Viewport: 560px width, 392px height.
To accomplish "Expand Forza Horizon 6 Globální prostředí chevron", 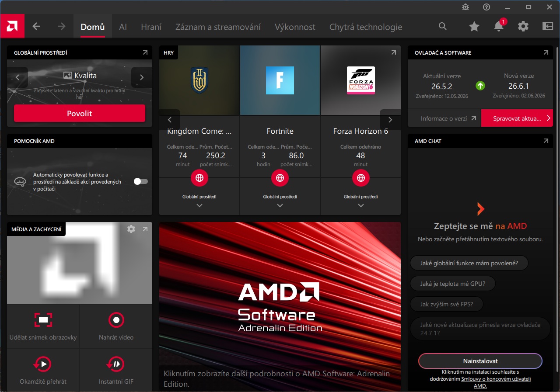I will 361,205.
